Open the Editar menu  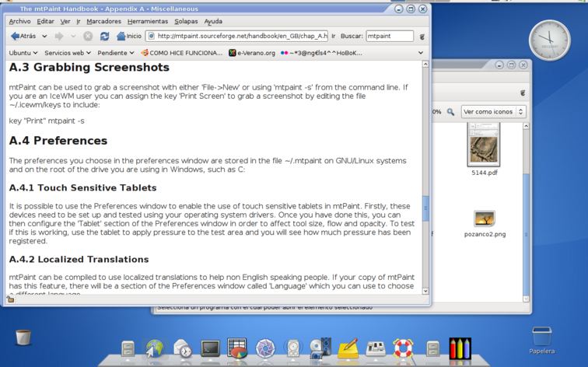[x=45, y=21]
